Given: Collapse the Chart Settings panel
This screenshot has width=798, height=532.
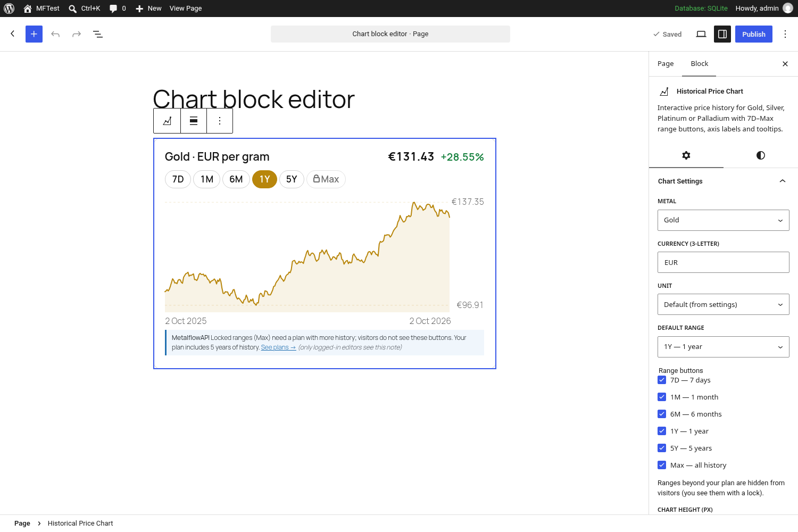Looking at the screenshot, I should [x=724, y=181].
